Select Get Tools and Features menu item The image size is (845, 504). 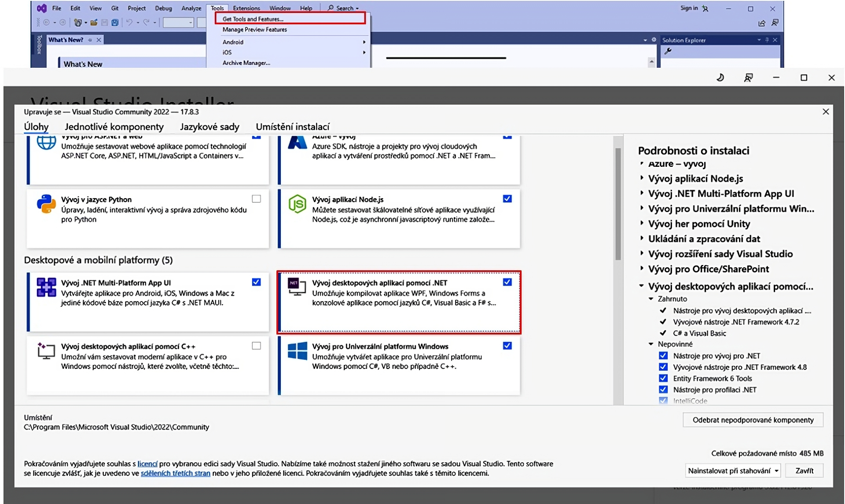coord(290,19)
